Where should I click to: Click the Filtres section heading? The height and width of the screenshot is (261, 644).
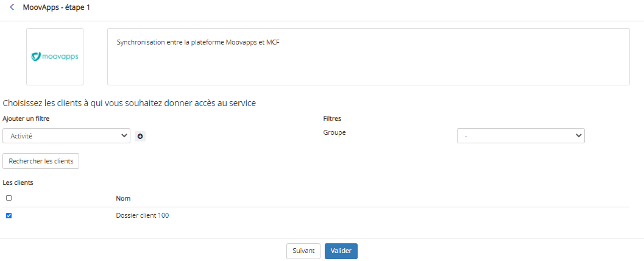click(332, 118)
